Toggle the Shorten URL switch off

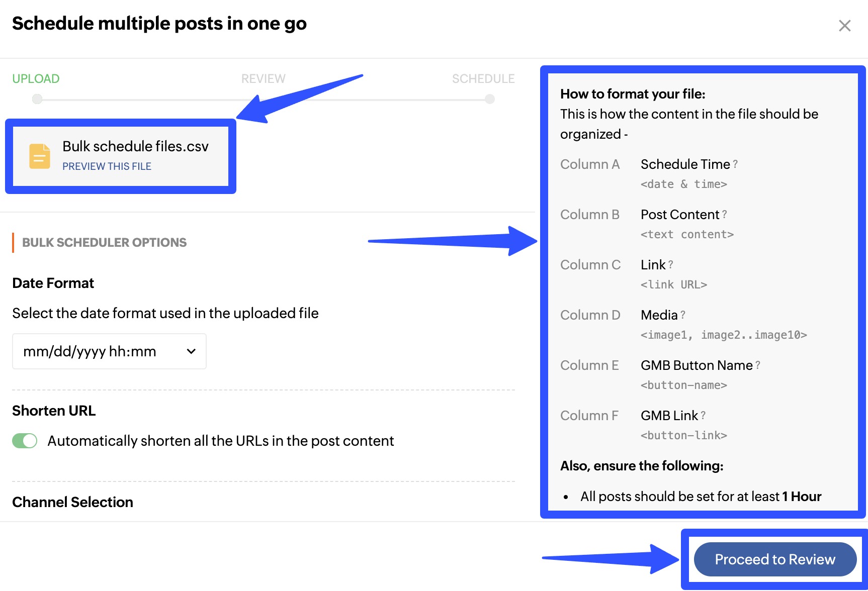(24, 441)
